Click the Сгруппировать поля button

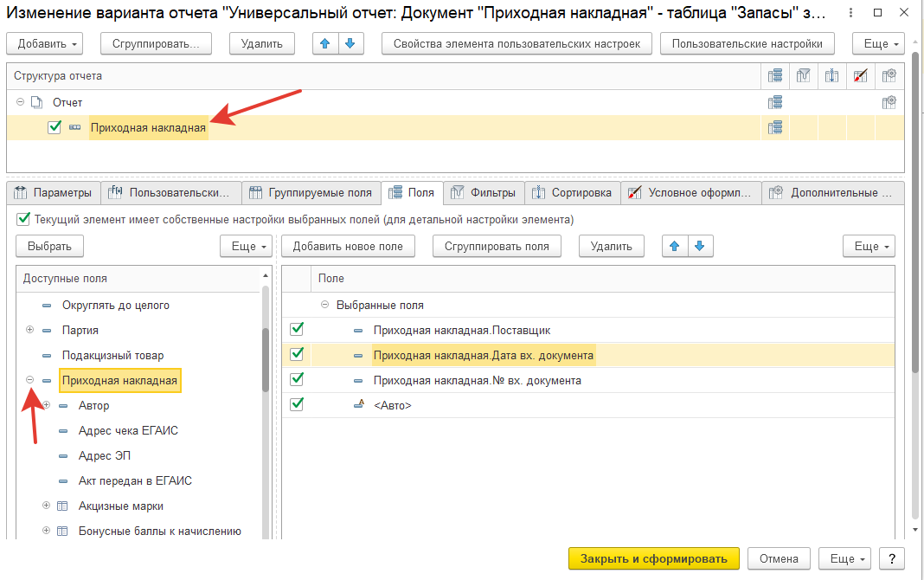497,247
